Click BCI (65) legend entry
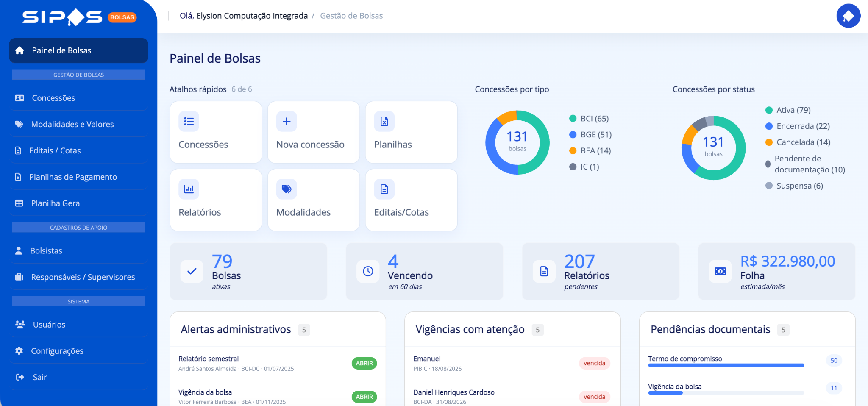The image size is (868, 406). (589, 119)
